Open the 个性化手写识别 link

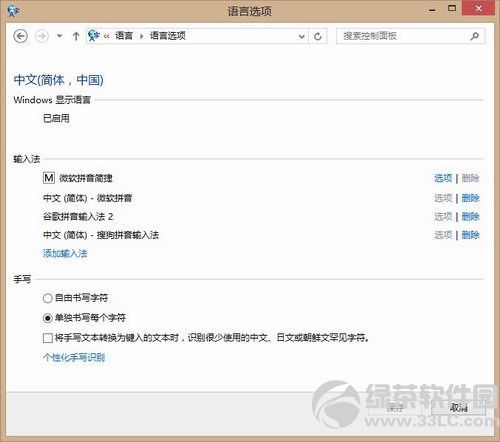[x=74, y=358]
